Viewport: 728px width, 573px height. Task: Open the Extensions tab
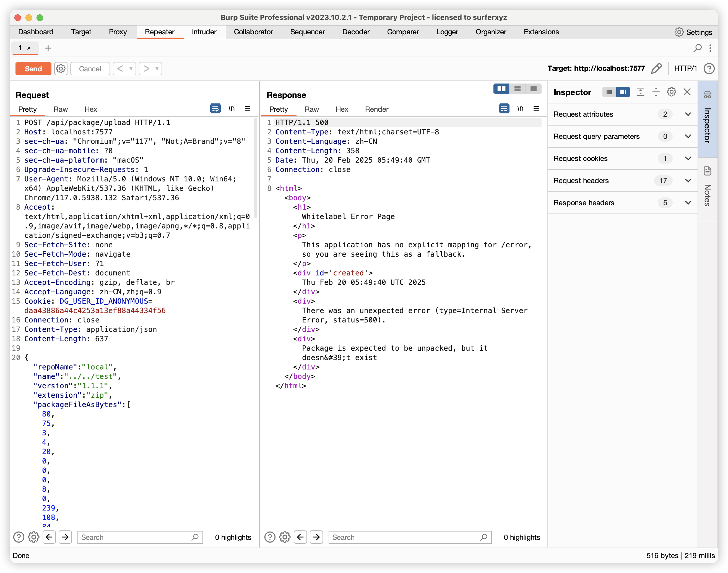pos(541,32)
